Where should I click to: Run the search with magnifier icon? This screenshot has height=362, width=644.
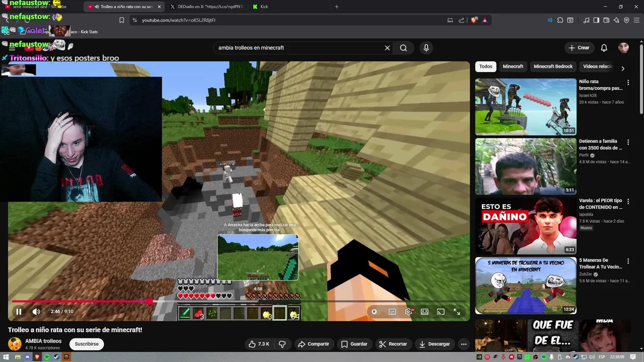point(404,48)
